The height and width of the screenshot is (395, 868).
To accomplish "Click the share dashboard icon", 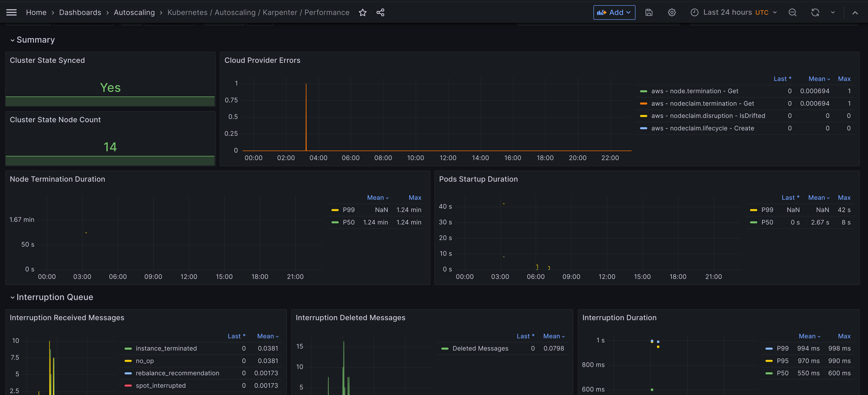I will [x=380, y=12].
